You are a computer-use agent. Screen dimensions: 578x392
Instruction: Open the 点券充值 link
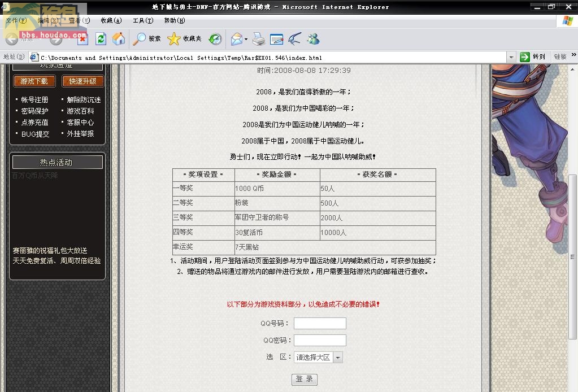pyautogui.click(x=34, y=123)
